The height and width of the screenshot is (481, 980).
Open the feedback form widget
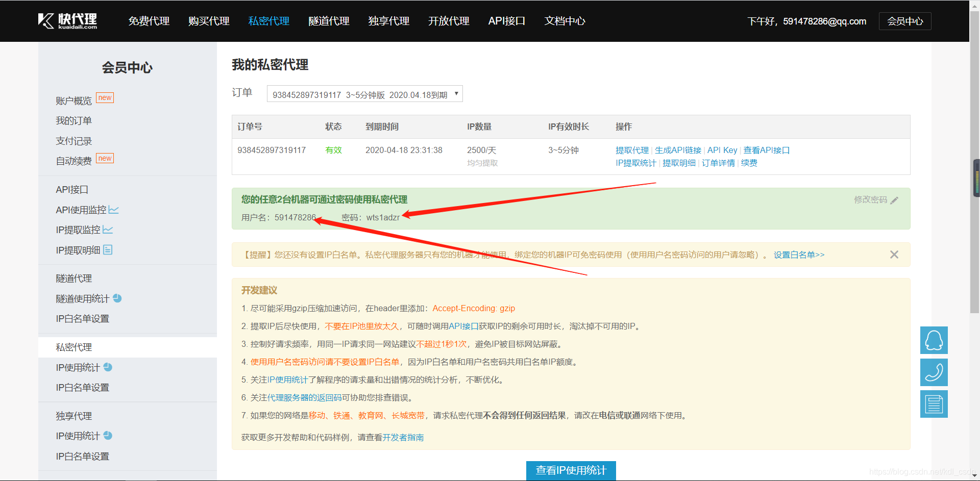(934, 404)
